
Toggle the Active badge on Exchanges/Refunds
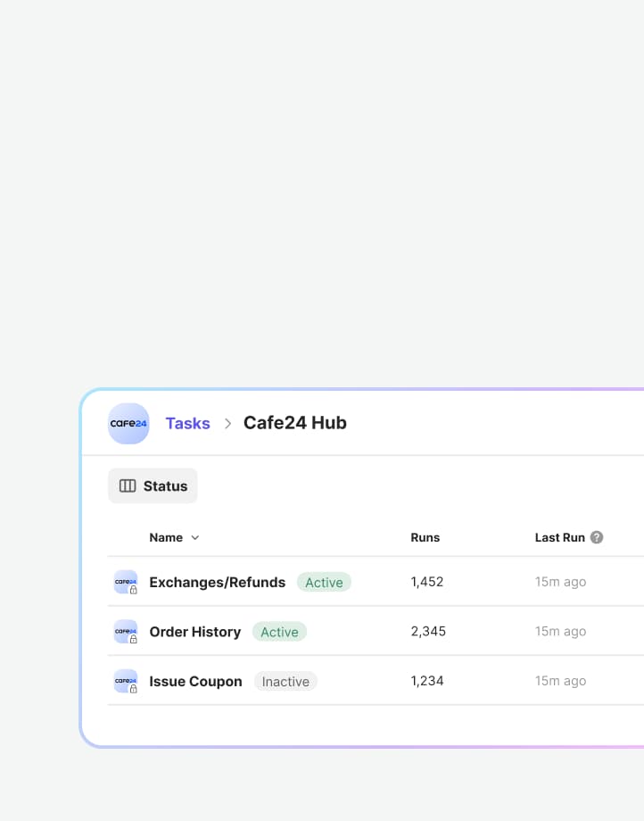[x=324, y=583]
